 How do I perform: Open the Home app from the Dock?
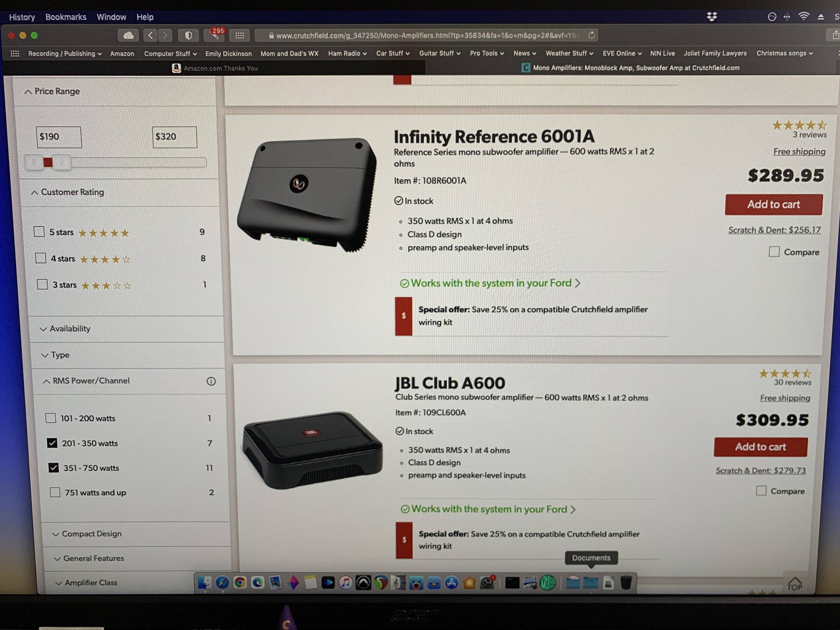point(469,582)
